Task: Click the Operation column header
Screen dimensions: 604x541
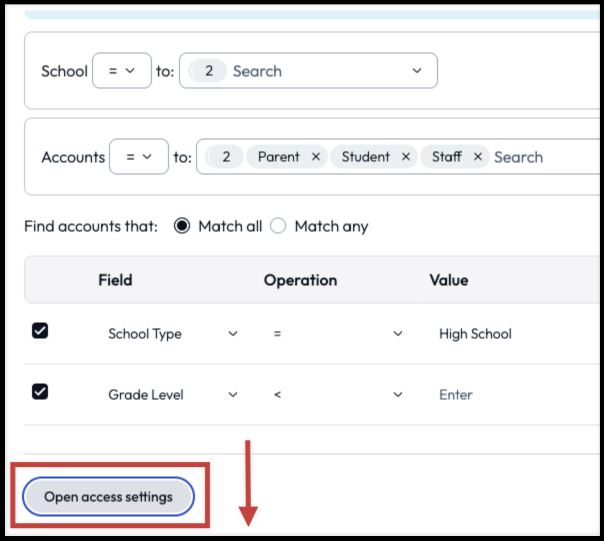Action: coord(300,280)
